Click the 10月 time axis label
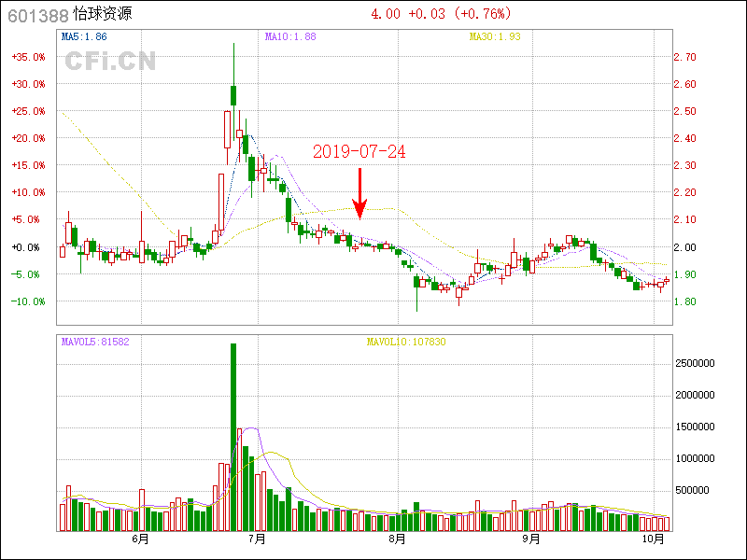 pyautogui.click(x=654, y=539)
